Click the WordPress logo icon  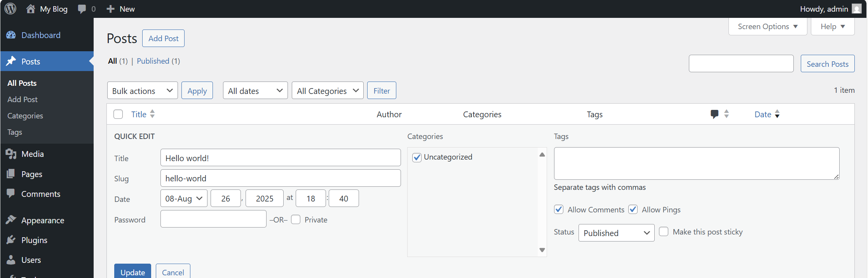point(10,9)
